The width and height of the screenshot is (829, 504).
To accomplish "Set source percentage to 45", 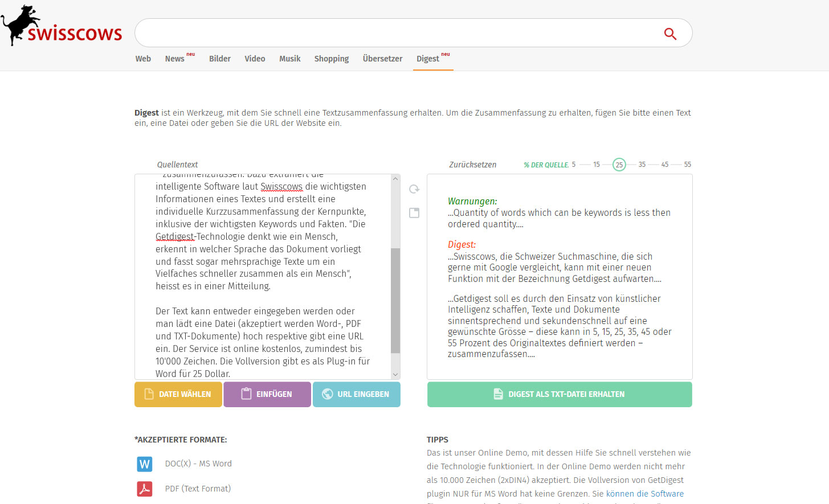I will click(x=665, y=165).
